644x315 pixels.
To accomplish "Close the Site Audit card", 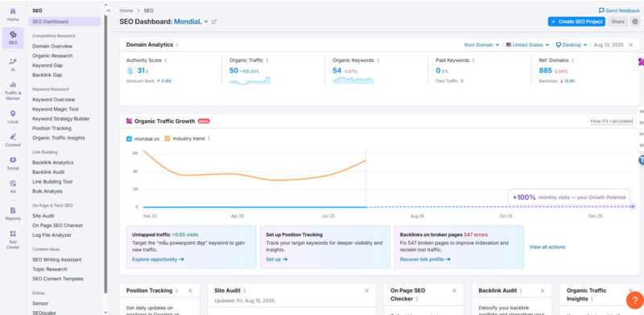I will pyautogui.click(x=366, y=290).
